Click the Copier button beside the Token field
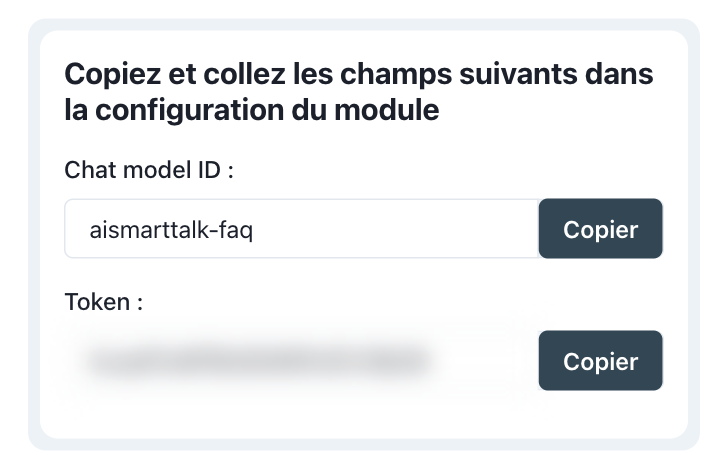Viewport: 714px width, 462px height. coord(600,361)
